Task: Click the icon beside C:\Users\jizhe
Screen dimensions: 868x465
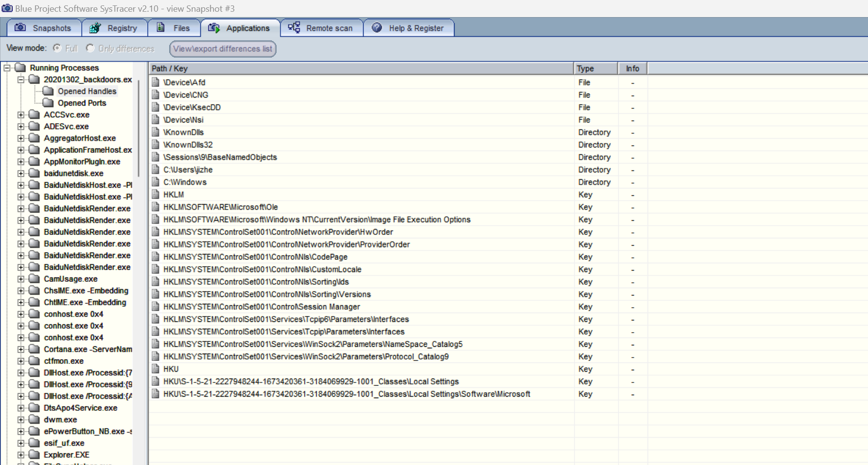Action: [x=155, y=169]
